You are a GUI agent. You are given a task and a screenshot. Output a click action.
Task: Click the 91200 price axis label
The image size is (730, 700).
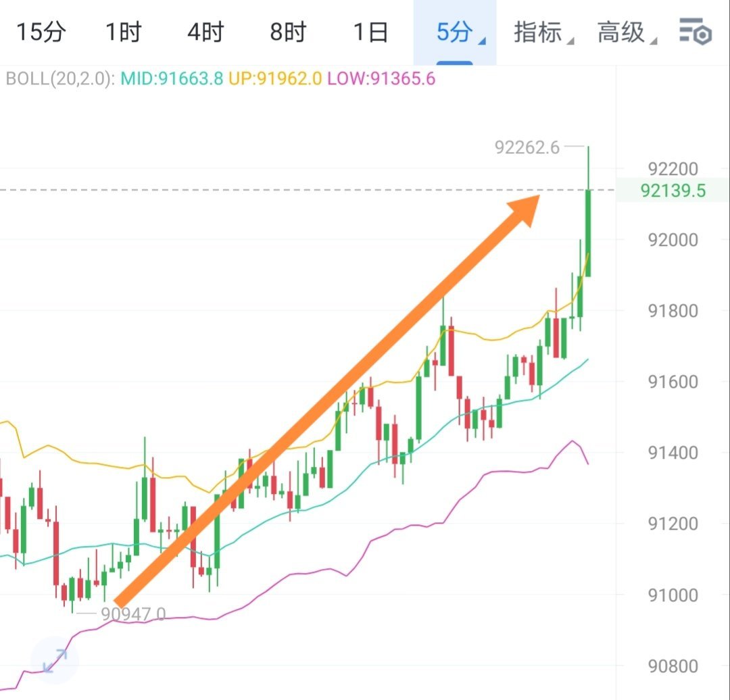[x=673, y=524]
